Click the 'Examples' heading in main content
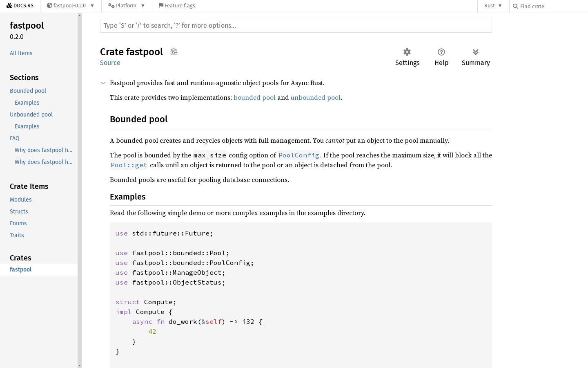Screen dimensions: 588x368 128,197
